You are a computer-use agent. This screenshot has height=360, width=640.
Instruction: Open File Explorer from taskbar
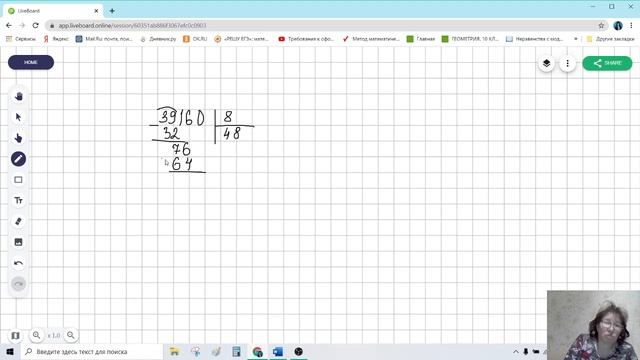point(175,351)
